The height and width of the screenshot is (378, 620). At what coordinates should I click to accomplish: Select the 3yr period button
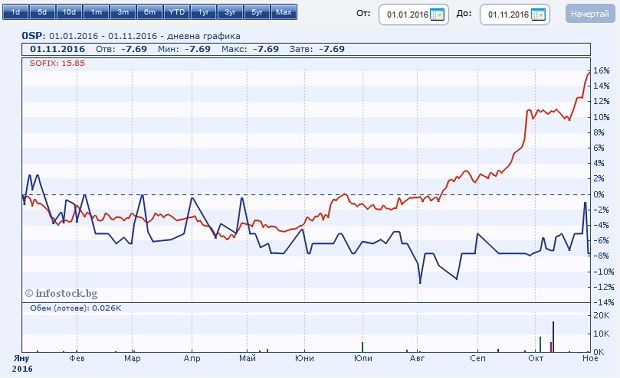pos(230,12)
